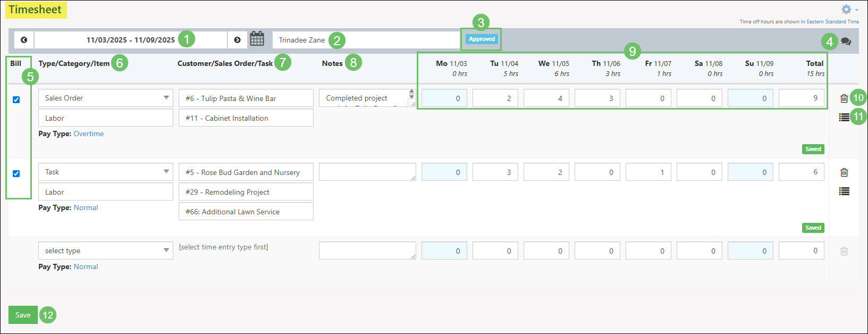
Task: Delete the Sales Order row with trash icon
Action: point(844,98)
